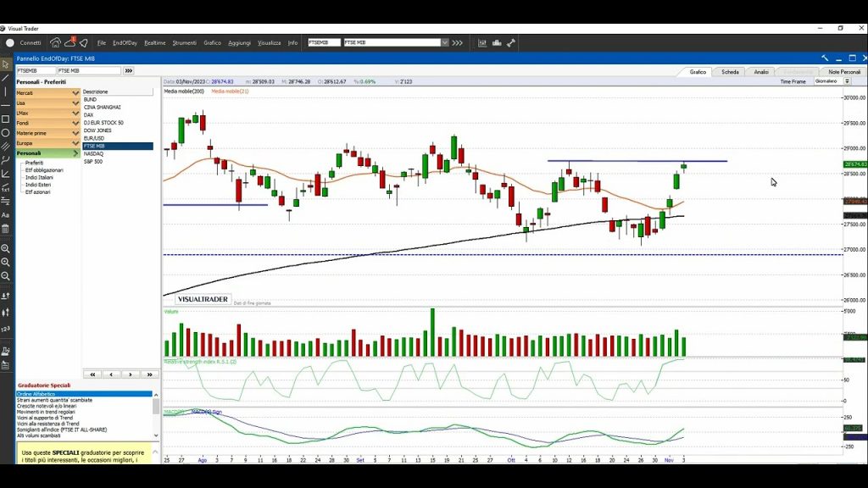
Task: Expand the Materie prime category
Action: coord(47,133)
